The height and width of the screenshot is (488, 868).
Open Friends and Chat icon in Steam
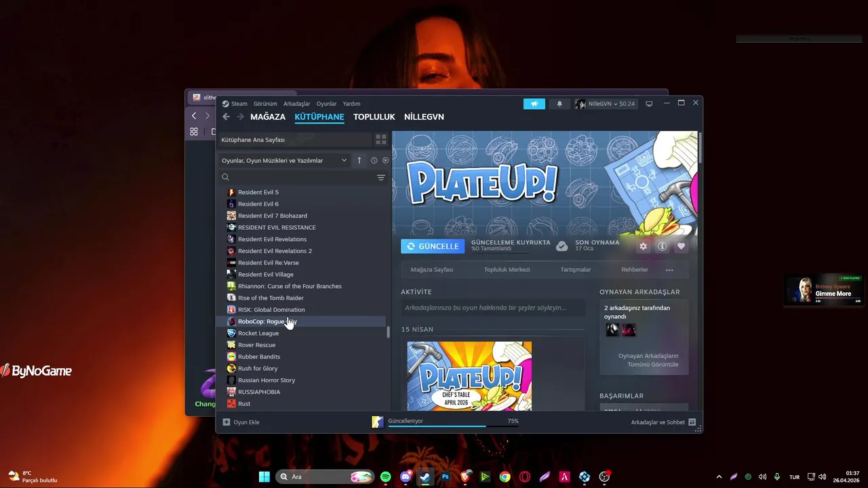point(692,422)
